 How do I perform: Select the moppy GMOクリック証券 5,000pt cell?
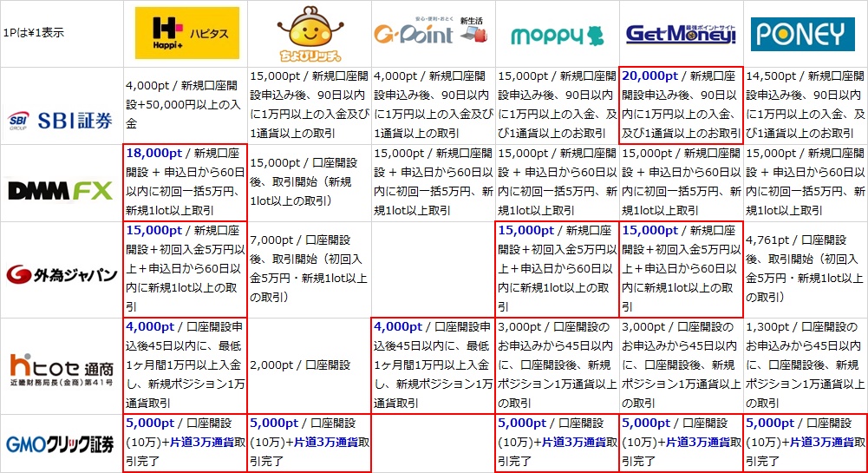pyautogui.click(x=558, y=443)
